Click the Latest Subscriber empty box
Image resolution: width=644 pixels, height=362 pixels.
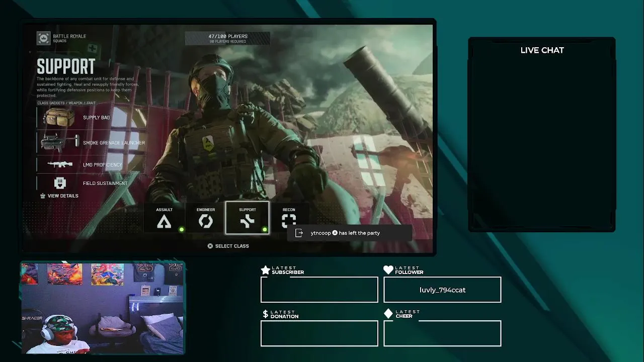point(319,290)
